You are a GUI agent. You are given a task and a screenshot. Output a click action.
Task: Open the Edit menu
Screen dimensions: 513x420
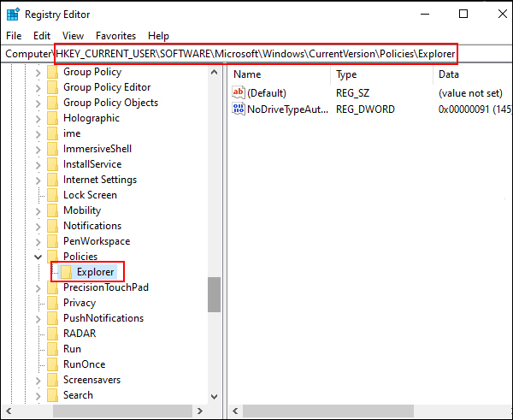[42, 36]
